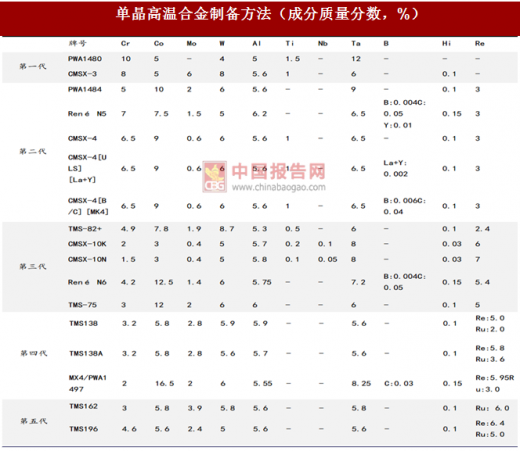520x451 pixels.
Task: Click the CMSX-3 alloy name
Action: [82, 74]
